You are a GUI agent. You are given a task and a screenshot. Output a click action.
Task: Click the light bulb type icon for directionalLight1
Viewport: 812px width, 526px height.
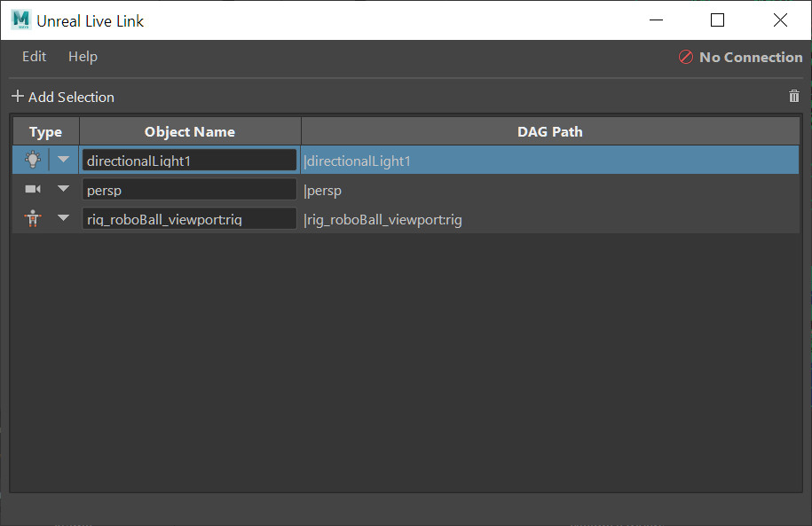[x=33, y=160]
